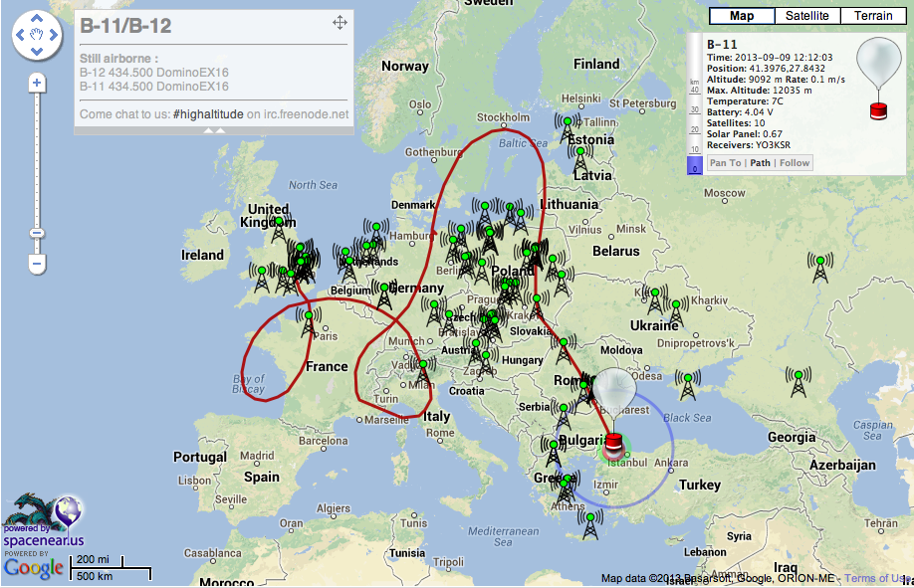Image resolution: width=914 pixels, height=588 pixels.
Task: Zoom in with the plus button
Action: point(37,83)
